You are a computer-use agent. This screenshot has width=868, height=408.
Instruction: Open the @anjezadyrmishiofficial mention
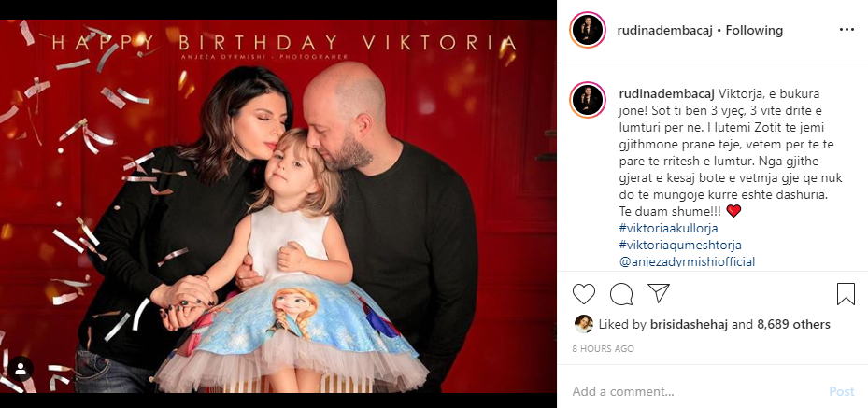[687, 261]
